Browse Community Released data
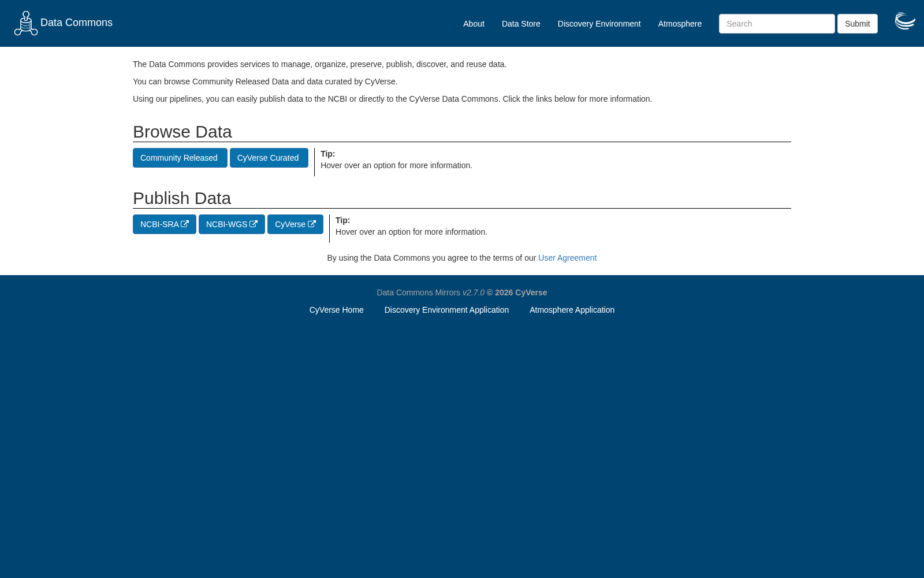The image size is (924, 578). pyautogui.click(x=180, y=158)
